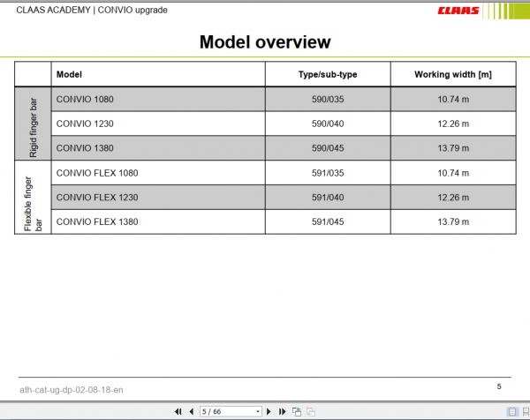The height and width of the screenshot is (420, 530).
Task: Click the Model overview title
Action: pyautogui.click(x=265, y=42)
